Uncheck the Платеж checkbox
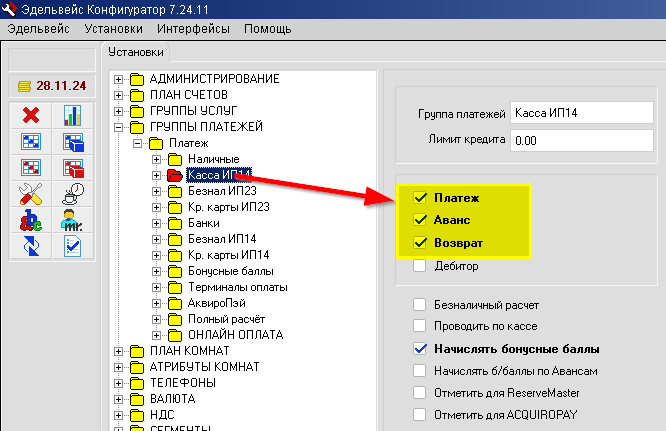The image size is (666, 431). [x=420, y=199]
